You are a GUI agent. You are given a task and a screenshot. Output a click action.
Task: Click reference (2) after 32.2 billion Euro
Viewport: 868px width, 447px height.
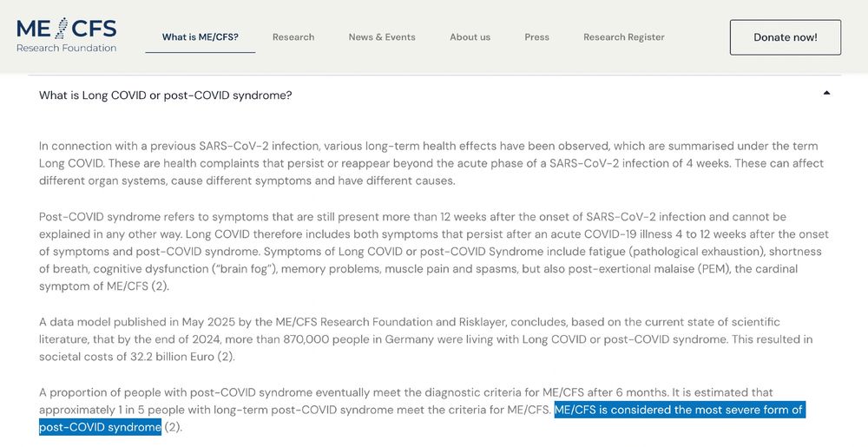point(226,357)
